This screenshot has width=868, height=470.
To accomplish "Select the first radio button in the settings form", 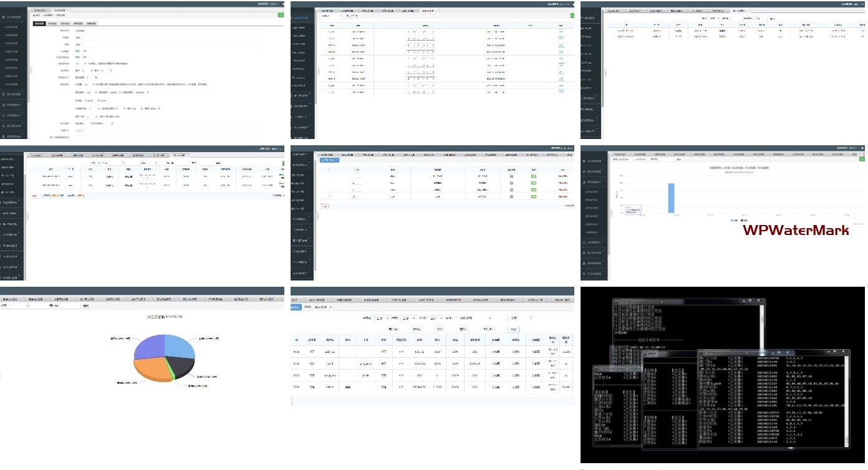I will pos(77,51).
